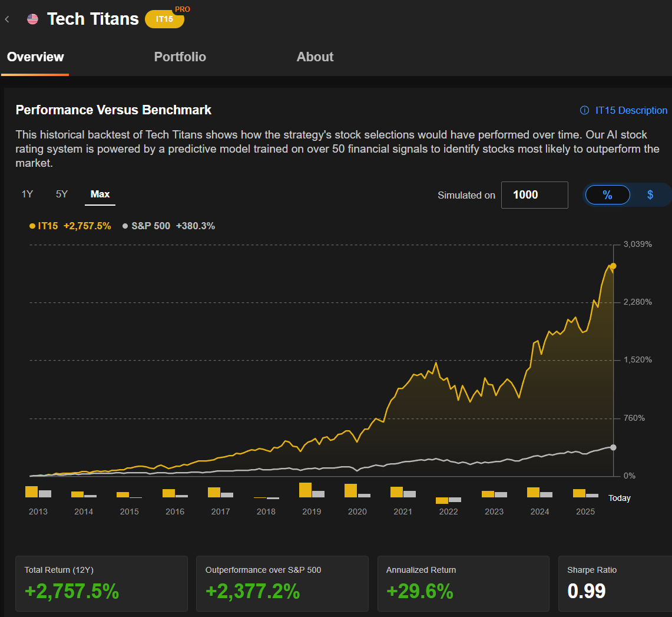Switch to the Portfolio tab

point(180,57)
